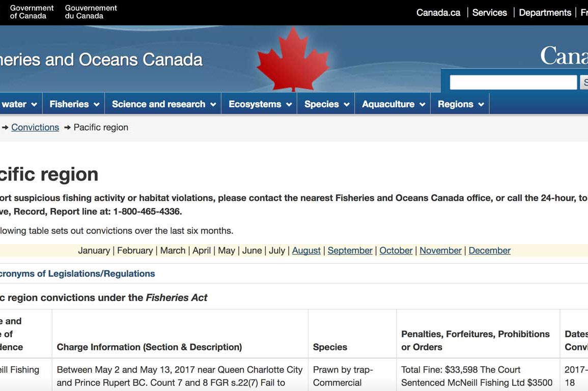Click the March month label
The image size is (588, 391).
(173, 251)
